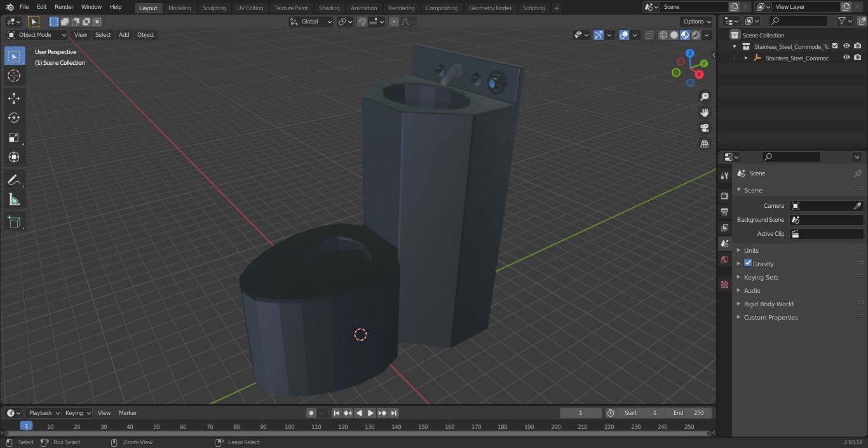Click Z axis on navigation gizmo
Screen dimensions: 868x448
click(690, 53)
